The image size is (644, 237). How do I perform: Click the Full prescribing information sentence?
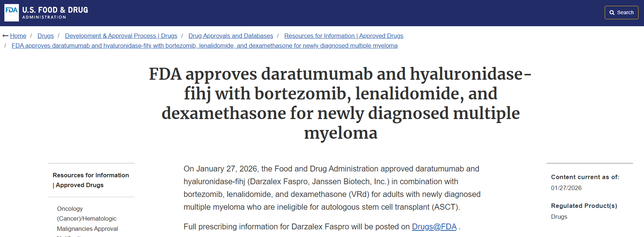(297, 226)
